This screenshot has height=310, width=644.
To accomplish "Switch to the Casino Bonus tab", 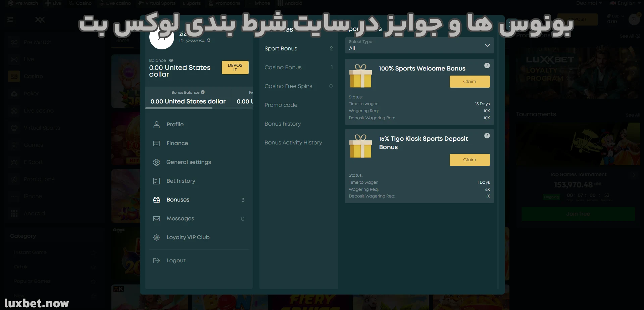I will [283, 67].
